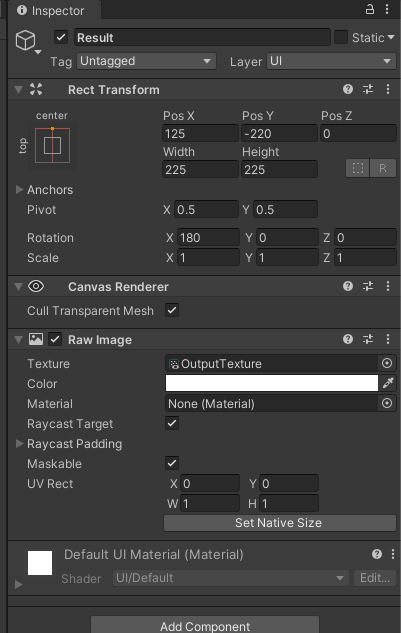The height and width of the screenshot is (633, 401).
Task: Uncheck the Result object active checkbox
Action: click(61, 38)
